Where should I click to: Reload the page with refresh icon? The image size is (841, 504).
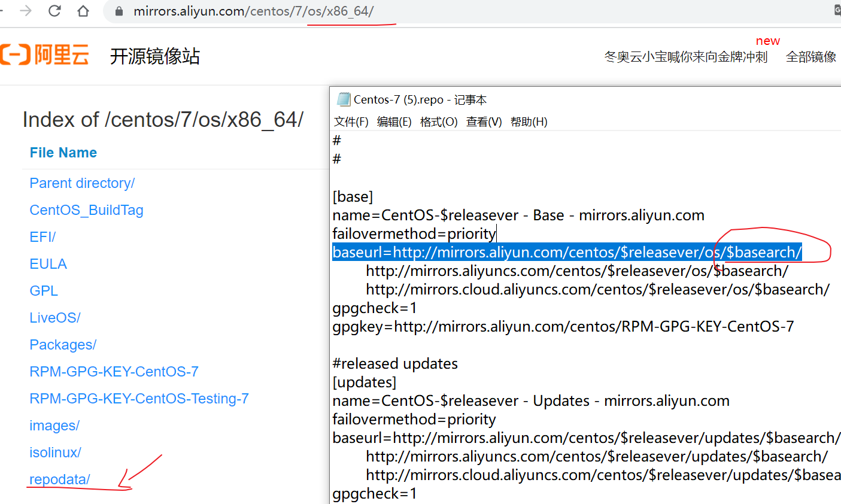(54, 11)
